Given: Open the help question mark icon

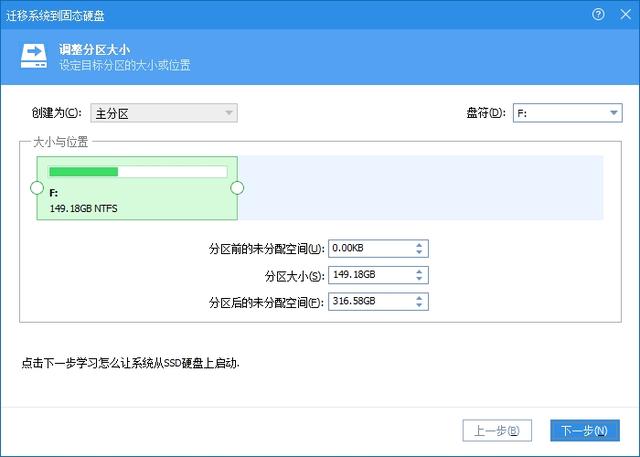Looking at the screenshot, I should [598, 15].
